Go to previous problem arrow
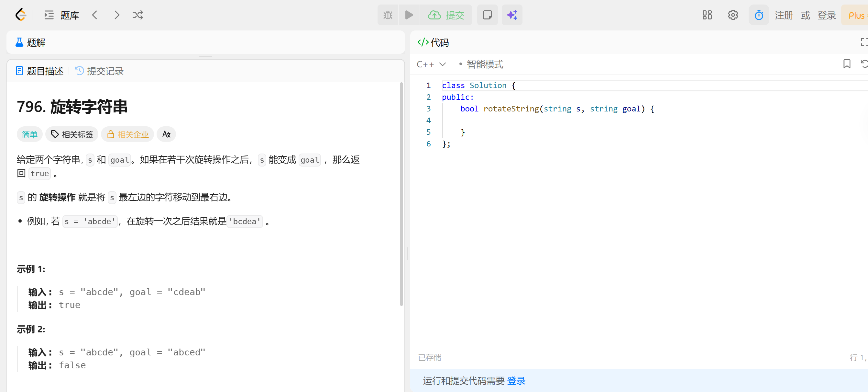This screenshot has width=868, height=392. coord(95,15)
